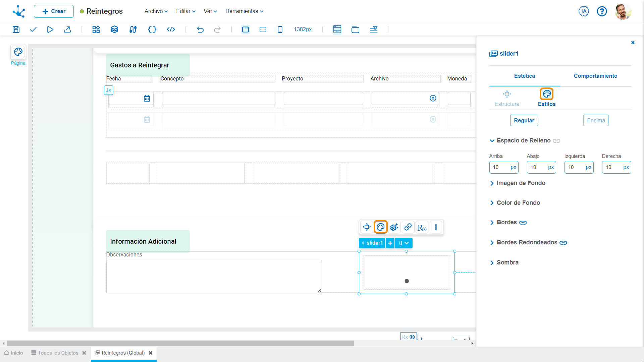The image size is (644, 362).
Task: Switch to mobile viewport
Action: pyautogui.click(x=280, y=29)
